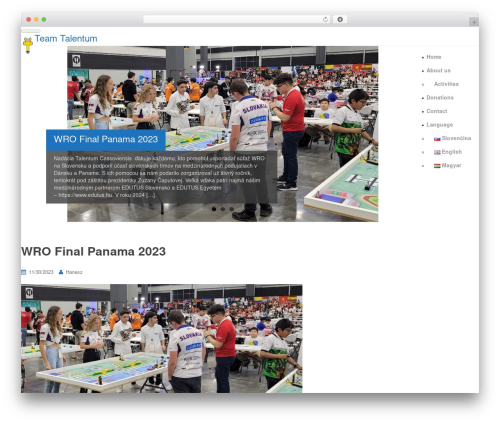Open author Hanesz profile link
Viewport: 500px width, 423px height.
74,272
